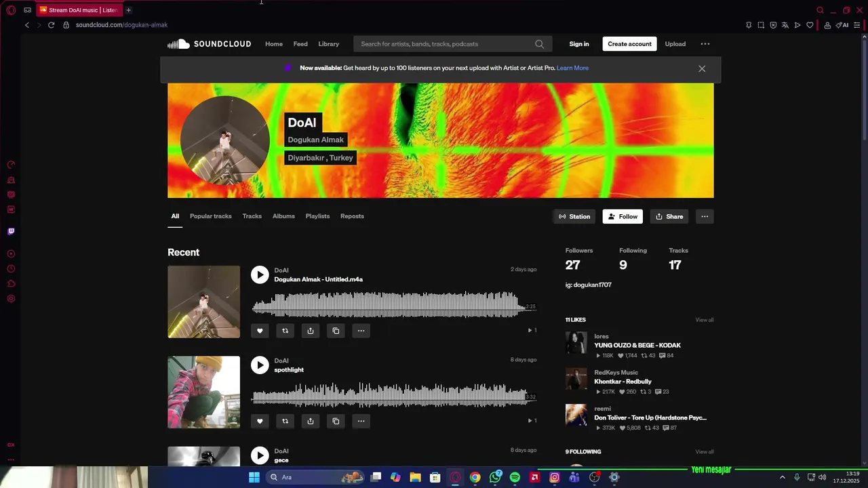868x488 pixels.
Task: Open YUNG OUZO & BEGE - KODAK
Action: click(637, 346)
